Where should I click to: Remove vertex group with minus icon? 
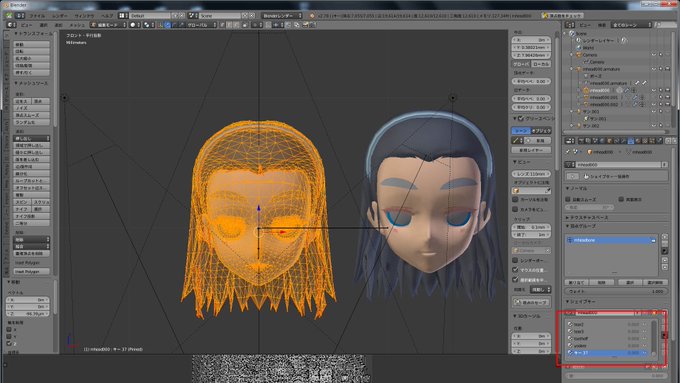click(665, 243)
